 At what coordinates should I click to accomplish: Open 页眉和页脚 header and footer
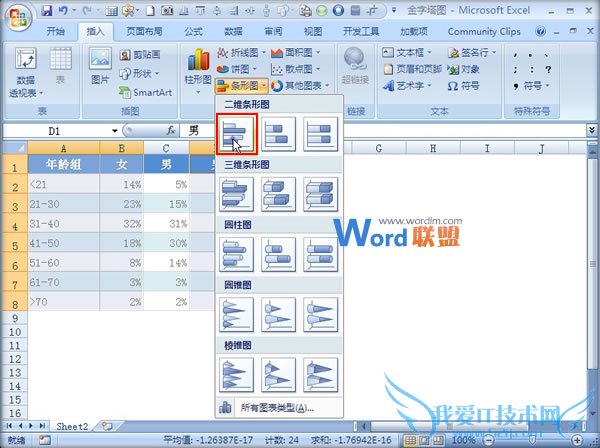412,69
